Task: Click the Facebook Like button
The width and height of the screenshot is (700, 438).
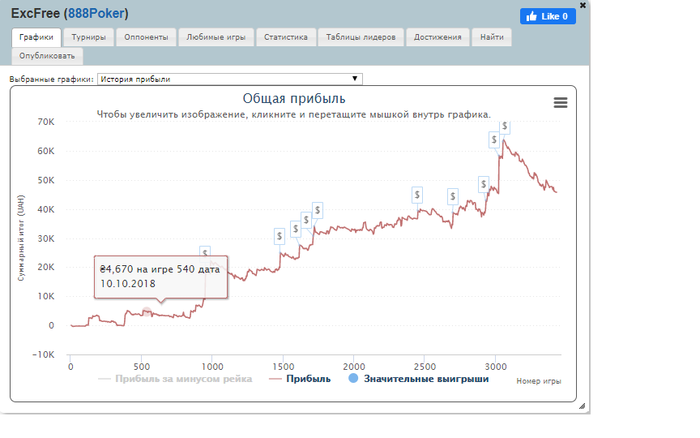Action: [548, 16]
